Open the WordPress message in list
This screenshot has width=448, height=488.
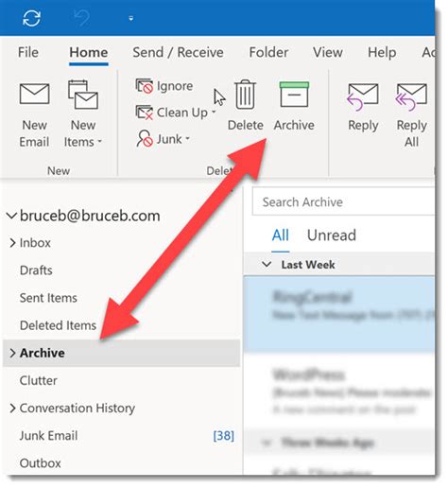[339, 391]
